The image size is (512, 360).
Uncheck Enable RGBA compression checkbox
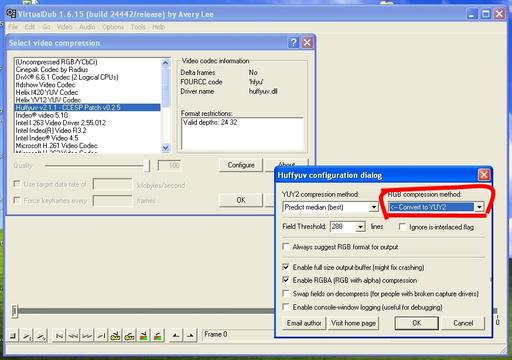coord(286,280)
